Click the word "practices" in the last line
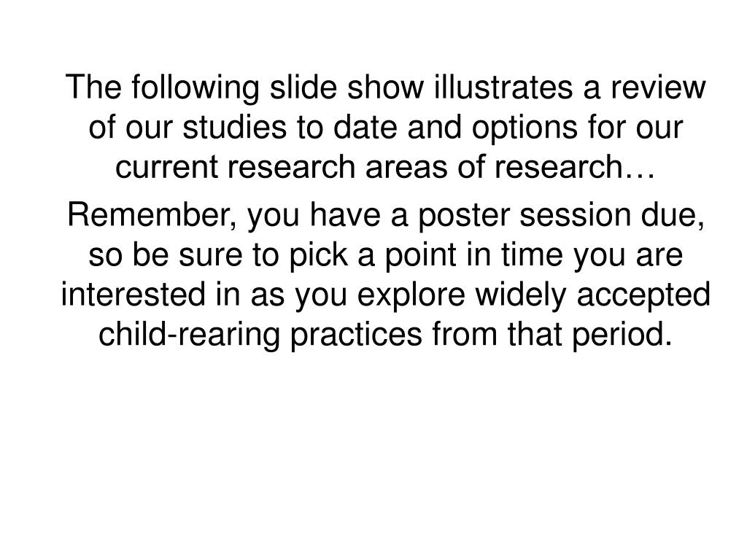747x560 pixels. click(356, 335)
